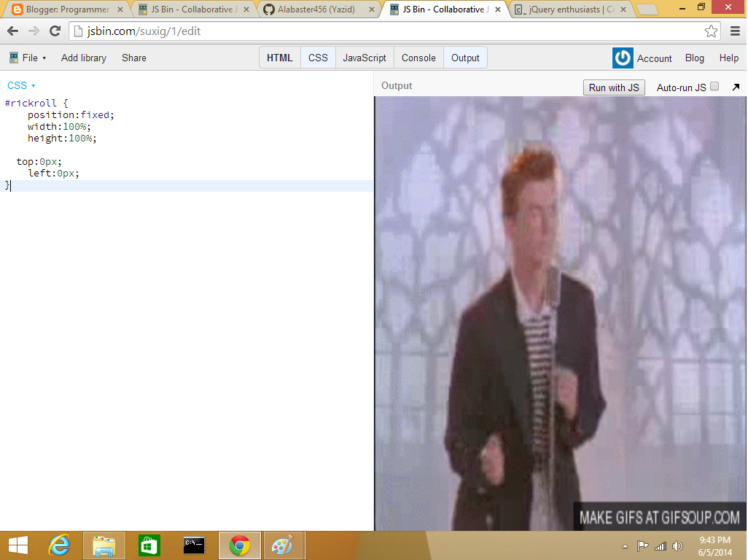Toggle the Output panel button
Screen dimensions: 748x560
coord(465,58)
